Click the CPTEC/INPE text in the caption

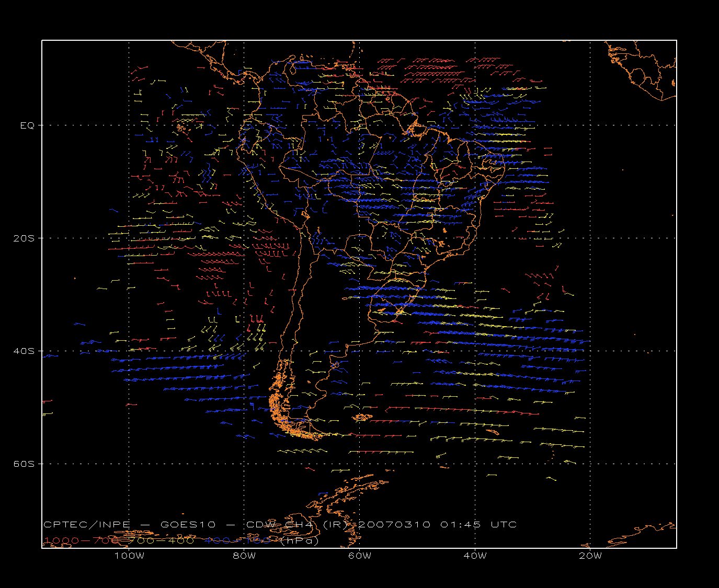click(87, 524)
